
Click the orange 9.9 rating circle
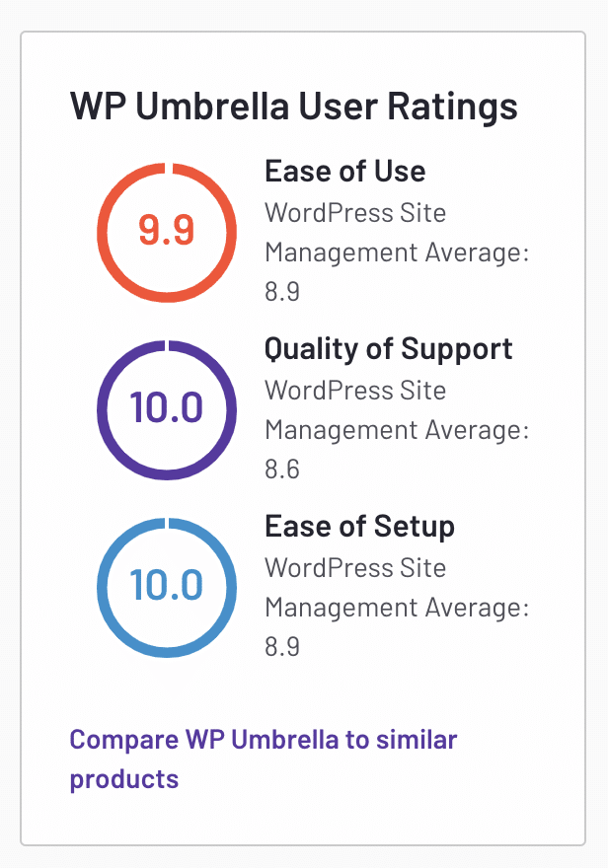coord(167,233)
